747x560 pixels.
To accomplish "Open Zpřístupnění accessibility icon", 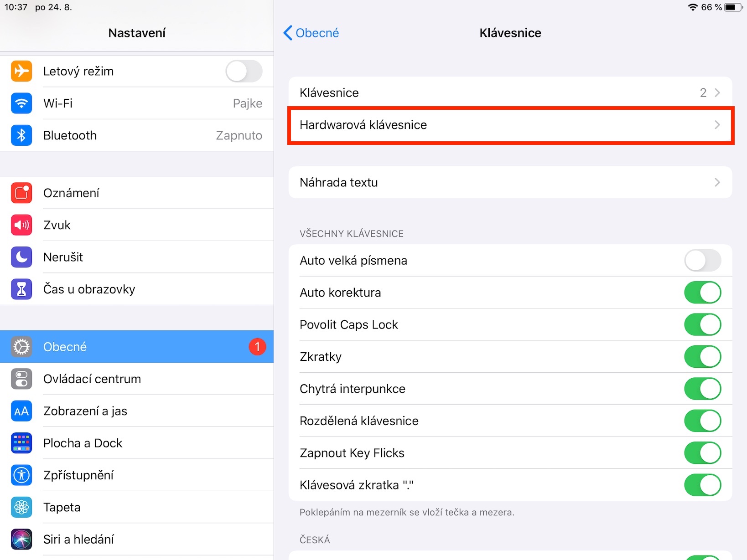I will [21, 475].
